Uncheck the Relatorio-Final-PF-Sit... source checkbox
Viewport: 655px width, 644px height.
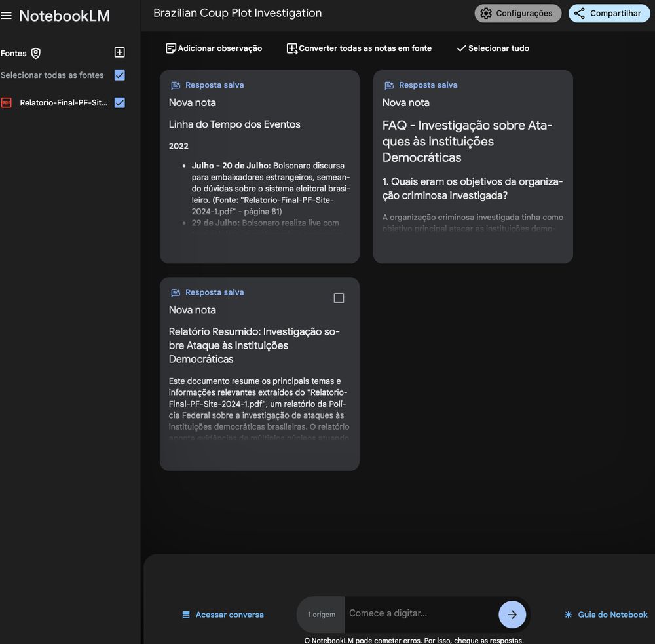coord(119,103)
